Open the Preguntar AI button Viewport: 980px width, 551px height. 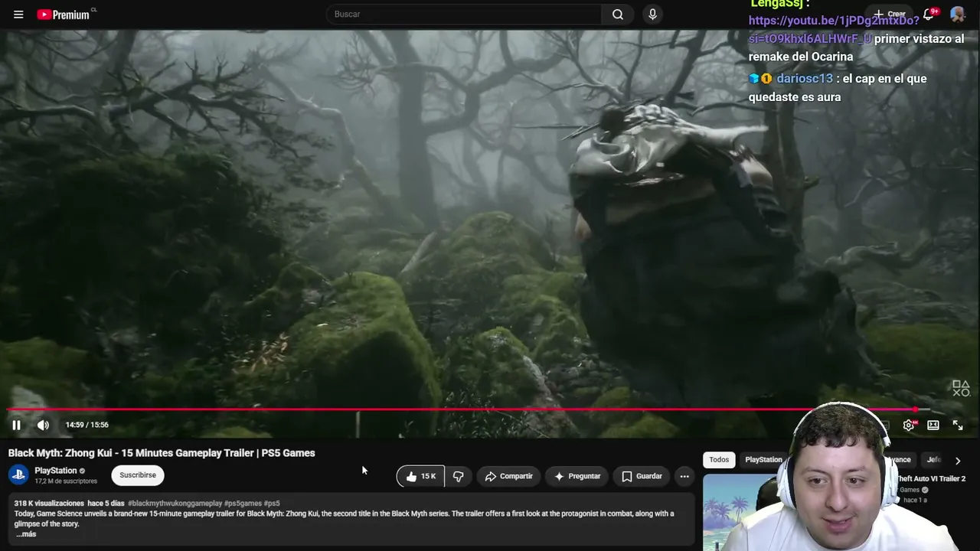(x=577, y=476)
